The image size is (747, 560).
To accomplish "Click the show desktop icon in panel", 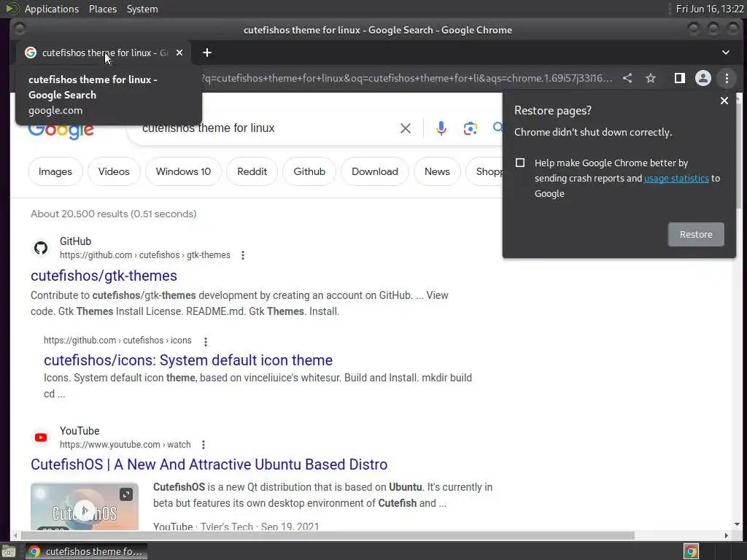I will coord(9,551).
